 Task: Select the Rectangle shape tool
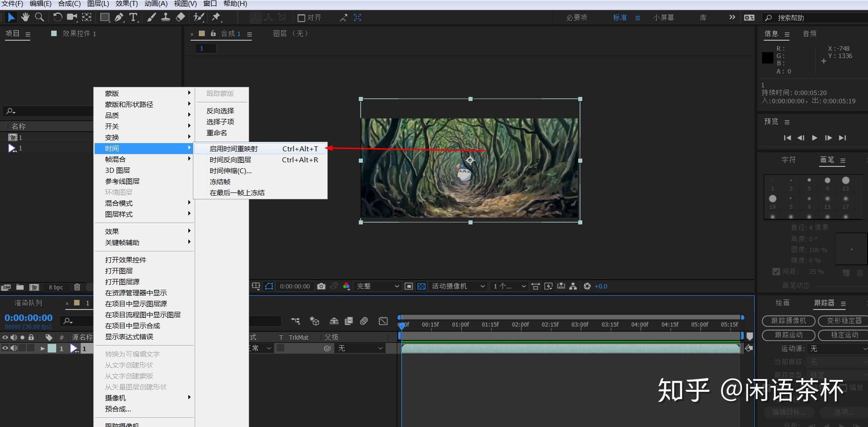[105, 17]
